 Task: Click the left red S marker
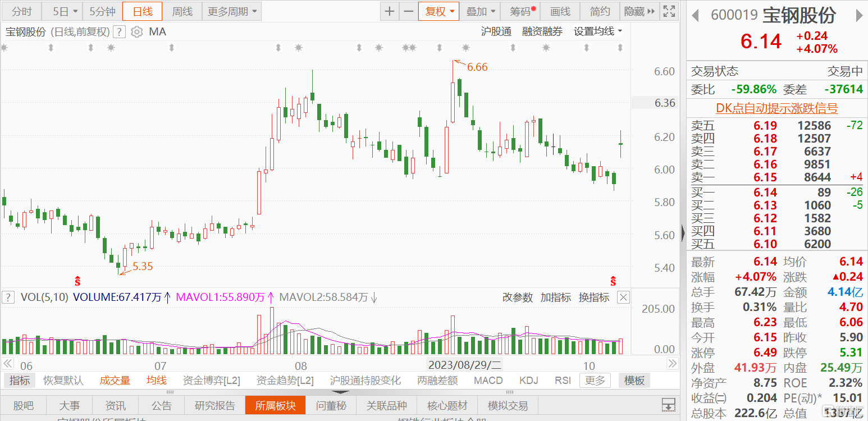coord(77,280)
